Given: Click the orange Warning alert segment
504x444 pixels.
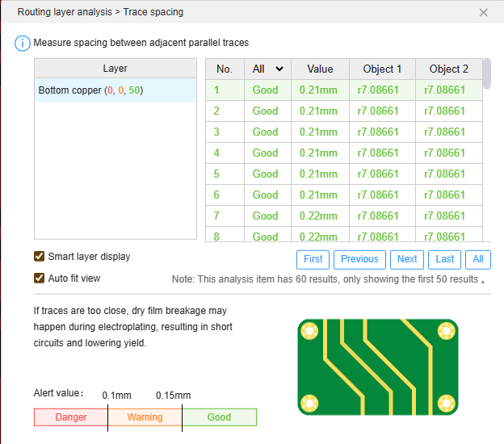Looking at the screenshot, I should (145, 417).
